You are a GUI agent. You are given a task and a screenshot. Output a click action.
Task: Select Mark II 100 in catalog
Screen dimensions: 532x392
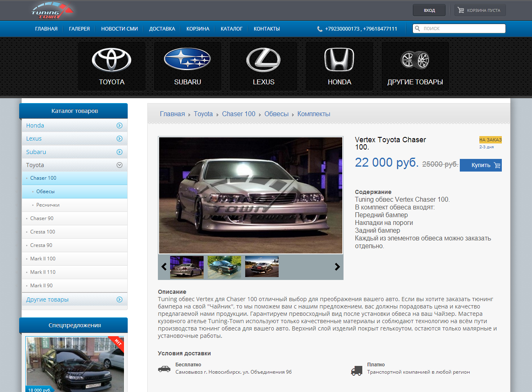coord(75,259)
